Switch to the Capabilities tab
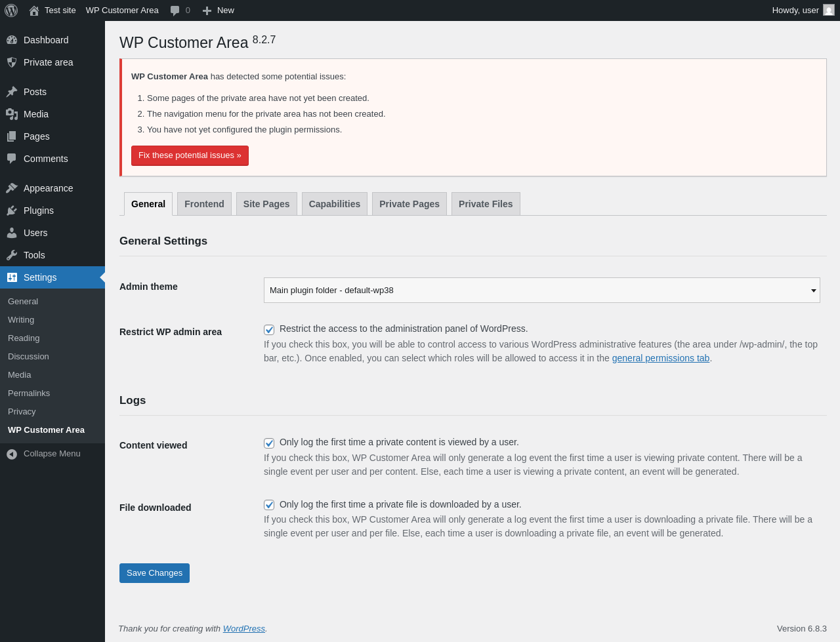 [334, 204]
